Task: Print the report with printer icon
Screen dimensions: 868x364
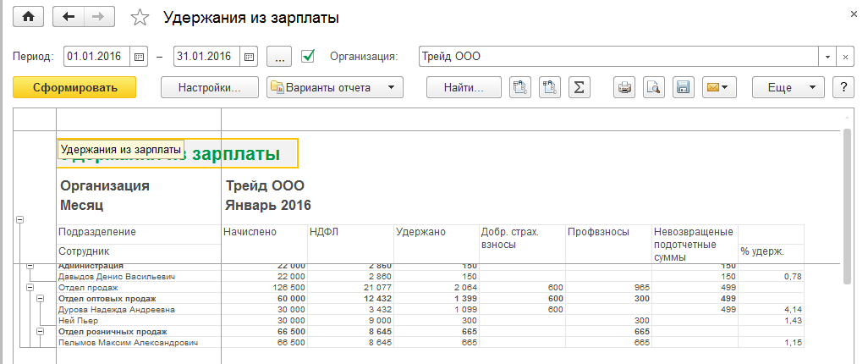Action: coord(624,87)
